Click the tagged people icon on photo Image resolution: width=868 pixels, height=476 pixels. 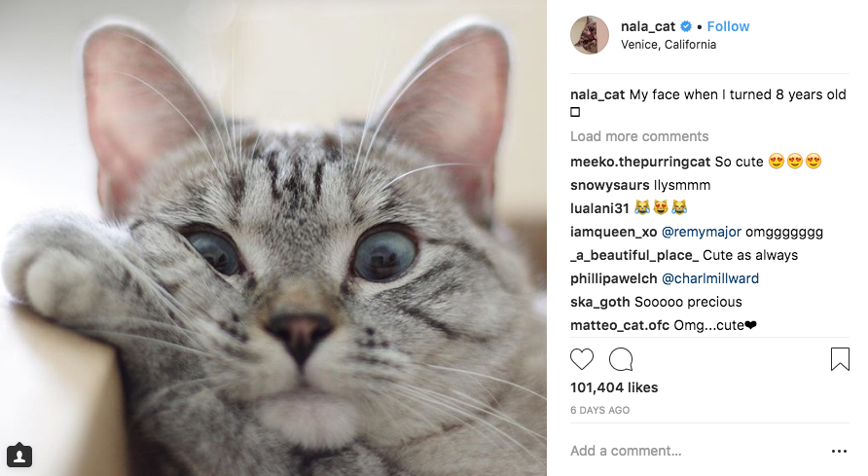click(x=19, y=455)
